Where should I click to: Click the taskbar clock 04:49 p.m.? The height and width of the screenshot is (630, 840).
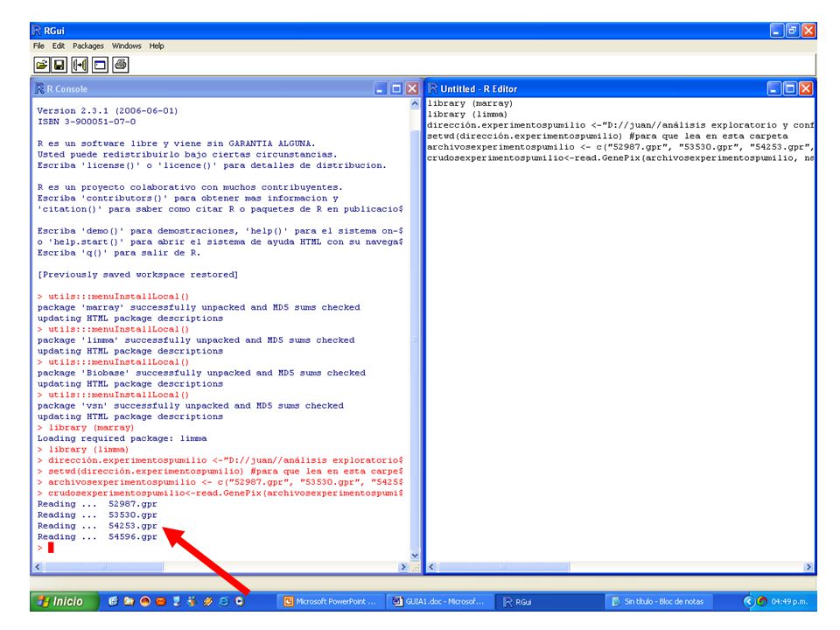(789, 602)
